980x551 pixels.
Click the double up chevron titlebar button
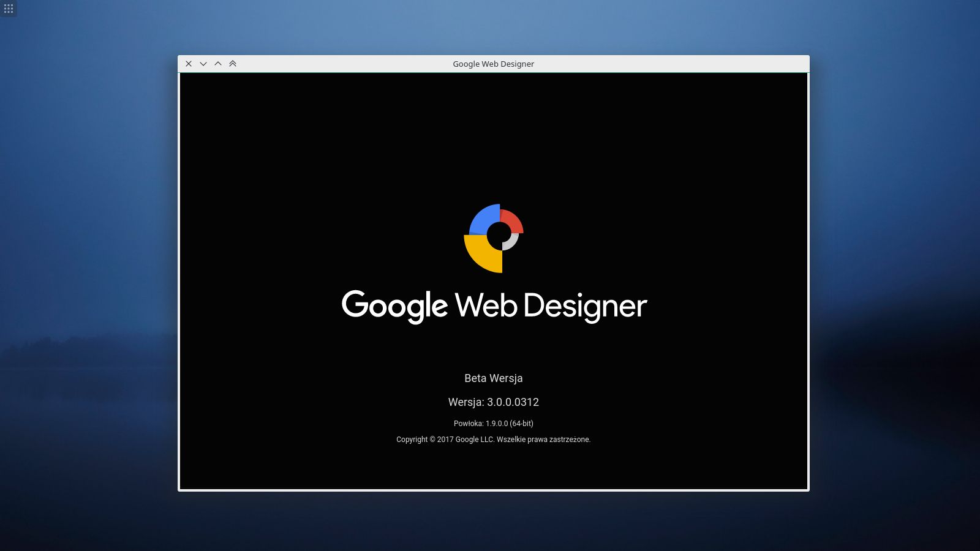coord(233,64)
